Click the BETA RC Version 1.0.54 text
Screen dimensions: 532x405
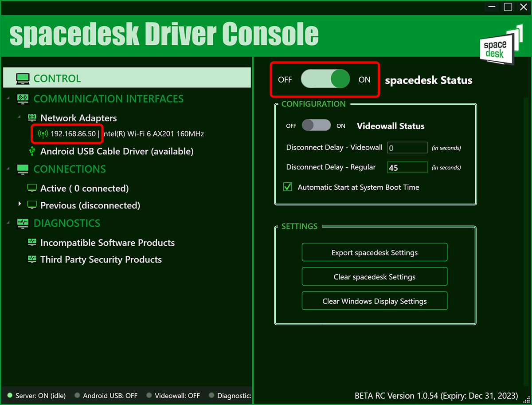coord(436,395)
